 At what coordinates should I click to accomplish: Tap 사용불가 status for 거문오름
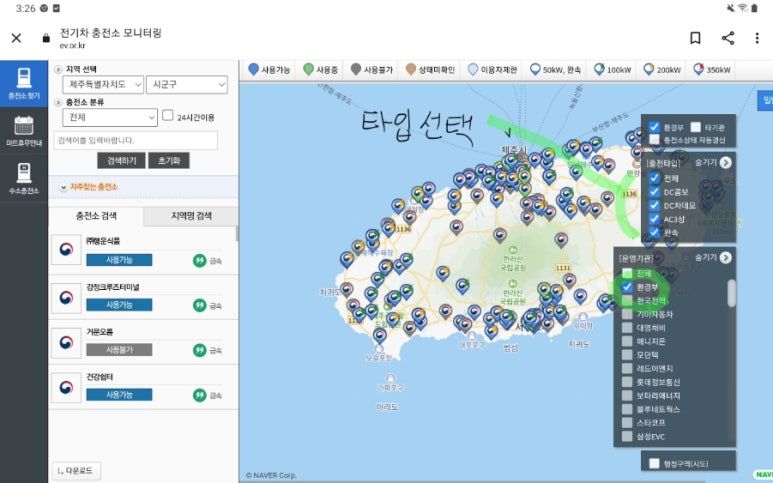click(119, 350)
